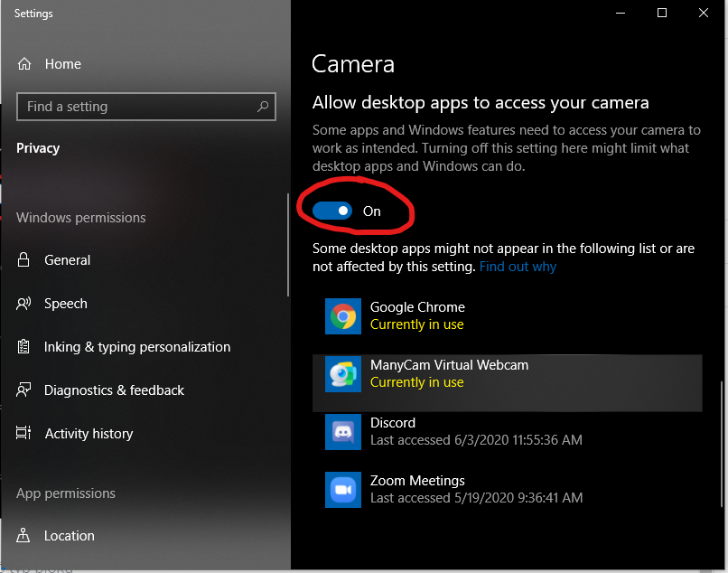Click the 'App permissions' heading
The height and width of the screenshot is (573, 728).
[65, 493]
